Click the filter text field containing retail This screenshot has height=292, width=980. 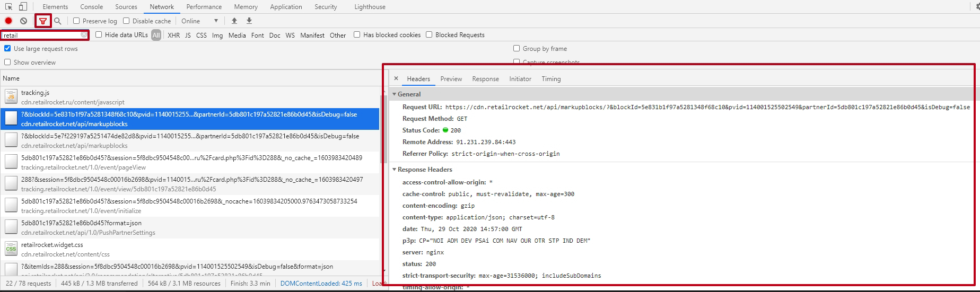coord(41,35)
